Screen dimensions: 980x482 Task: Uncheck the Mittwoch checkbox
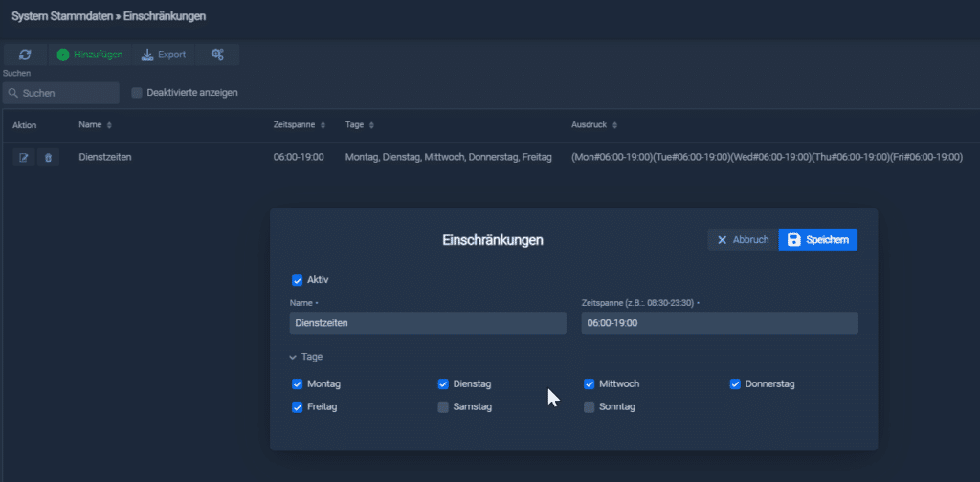tap(589, 384)
